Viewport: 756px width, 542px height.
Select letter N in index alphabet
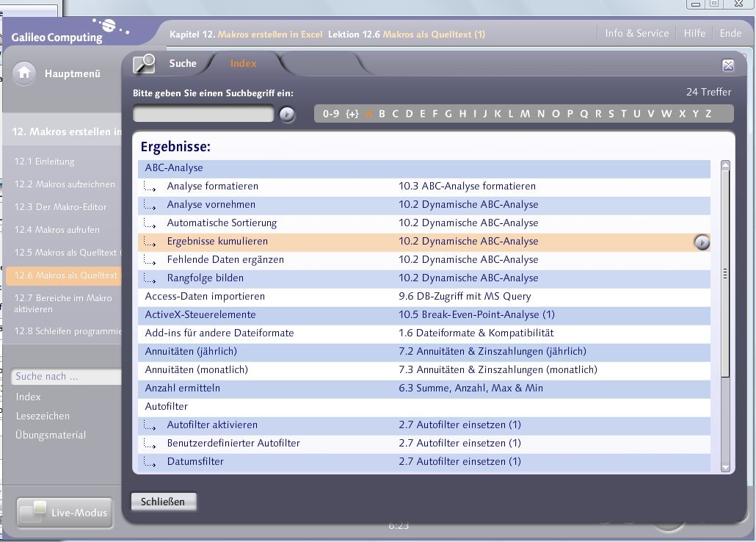[x=541, y=114]
